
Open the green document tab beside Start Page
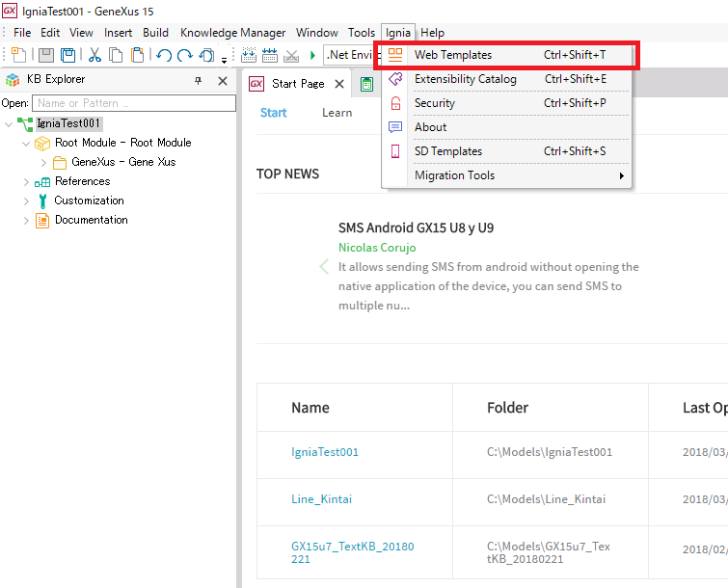pyautogui.click(x=366, y=84)
